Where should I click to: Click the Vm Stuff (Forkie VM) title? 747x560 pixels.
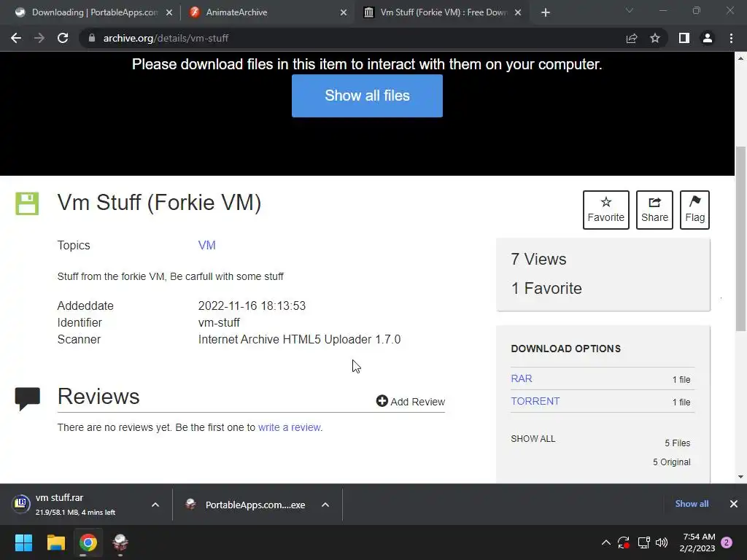159,203
